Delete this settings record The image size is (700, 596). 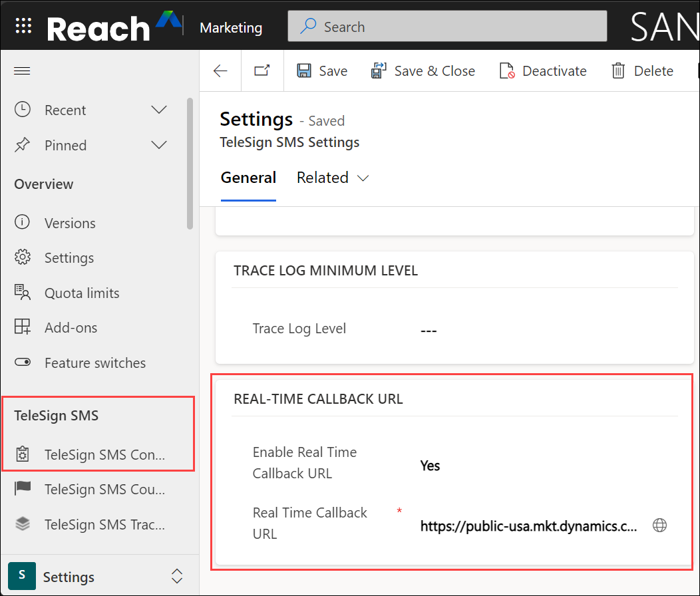pos(642,71)
